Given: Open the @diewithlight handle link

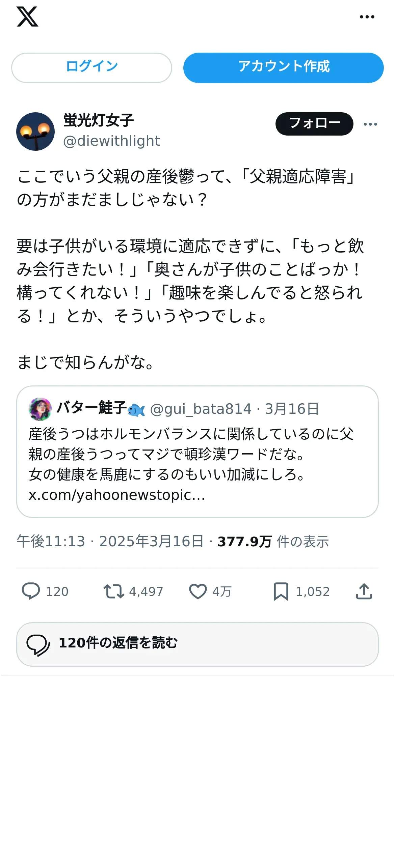Looking at the screenshot, I should click(x=111, y=141).
